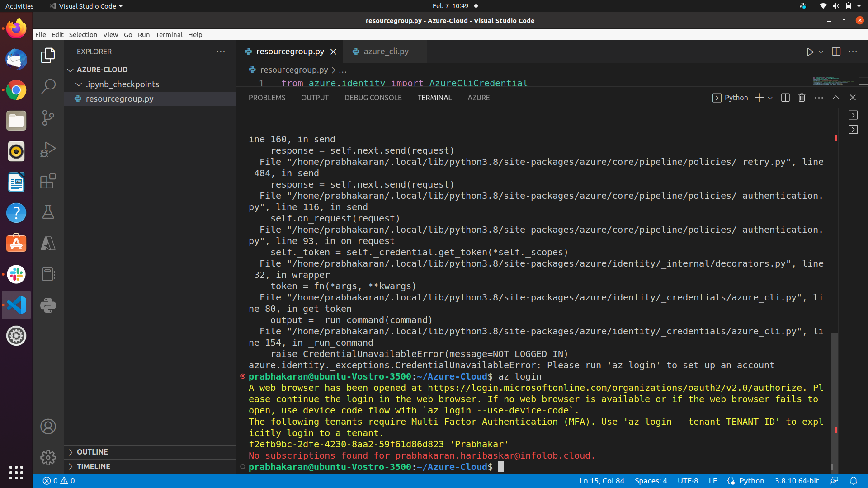This screenshot has height=488, width=868.
Task: Run the Python file with the play button
Action: tap(811, 52)
